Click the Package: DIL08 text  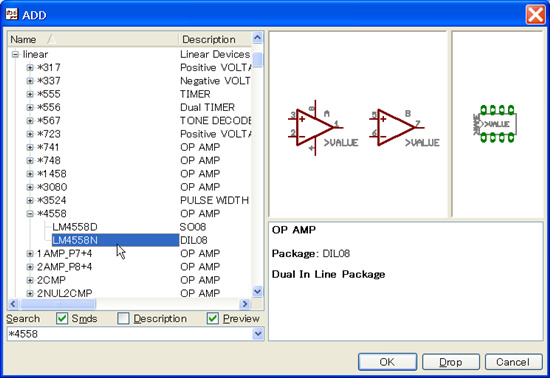coord(311,253)
